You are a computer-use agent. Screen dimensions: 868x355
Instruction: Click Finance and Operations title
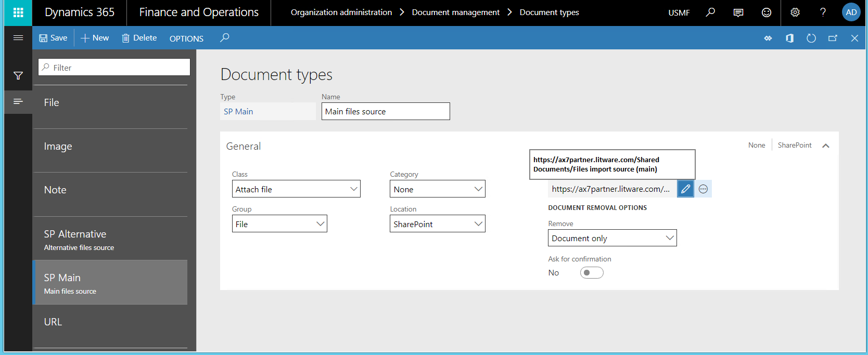[199, 12]
